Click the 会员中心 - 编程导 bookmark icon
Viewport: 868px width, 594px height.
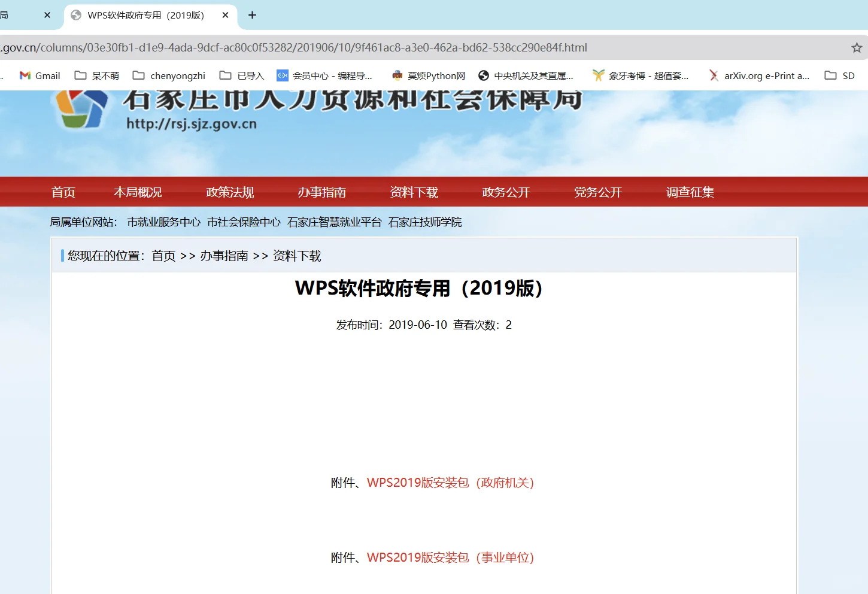[x=282, y=75]
